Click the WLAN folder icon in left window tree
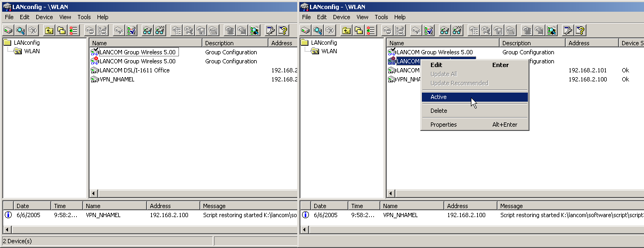 (x=18, y=52)
